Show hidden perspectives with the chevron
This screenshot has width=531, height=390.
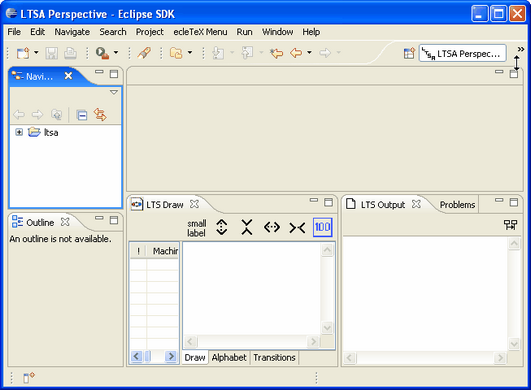coord(521,49)
